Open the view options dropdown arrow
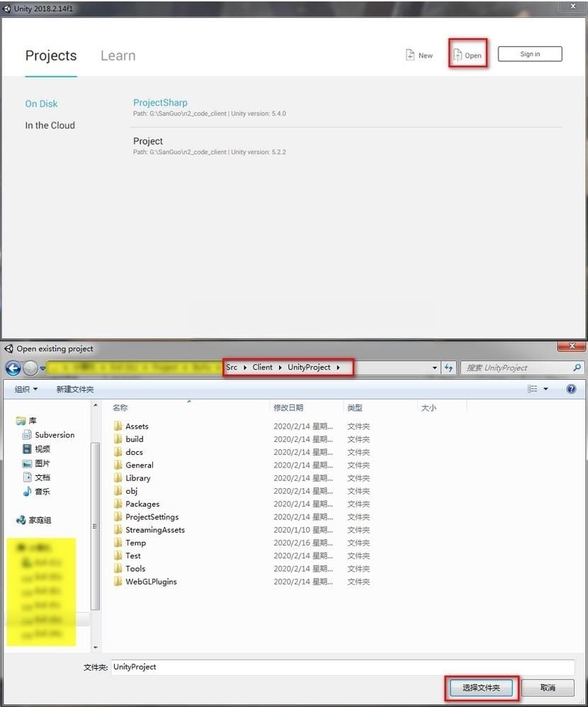The image size is (588, 707). (x=545, y=389)
